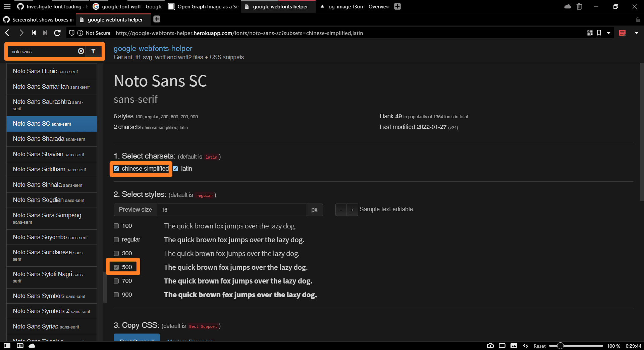Viewport: 644px width, 350px height.
Task: Enable the 700 font style checkbox
Action: (116, 281)
